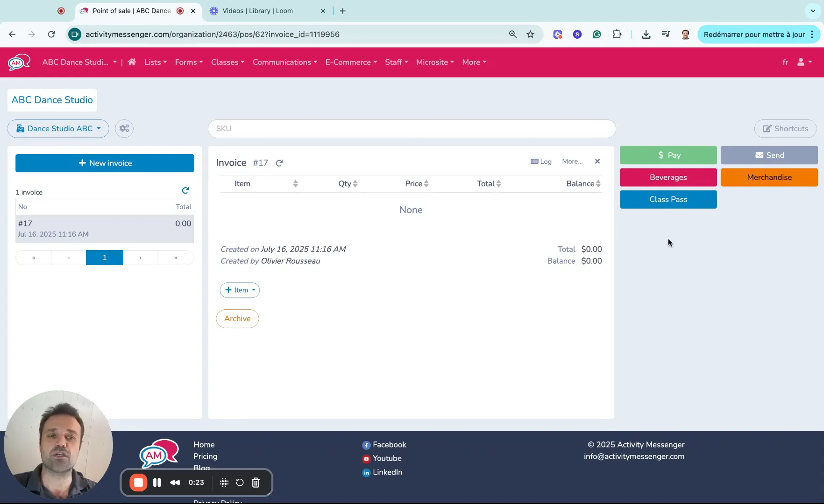Open a new browser tab

343,11
